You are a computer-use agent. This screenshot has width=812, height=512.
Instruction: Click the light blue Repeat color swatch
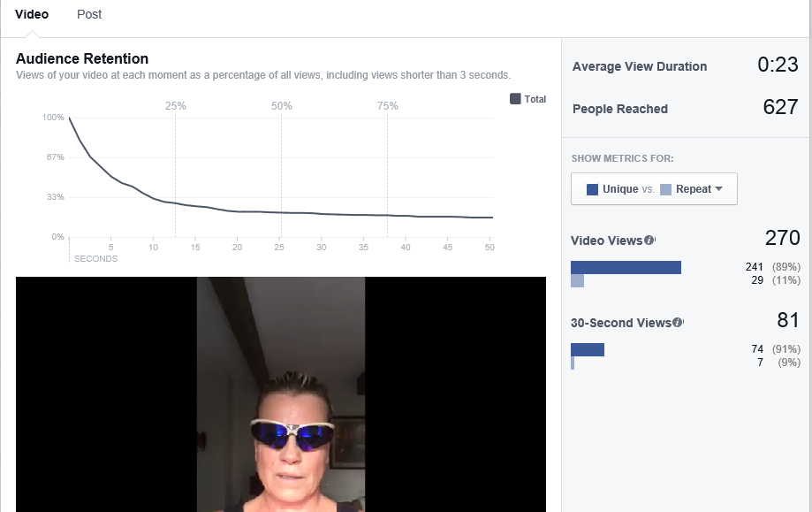point(666,189)
